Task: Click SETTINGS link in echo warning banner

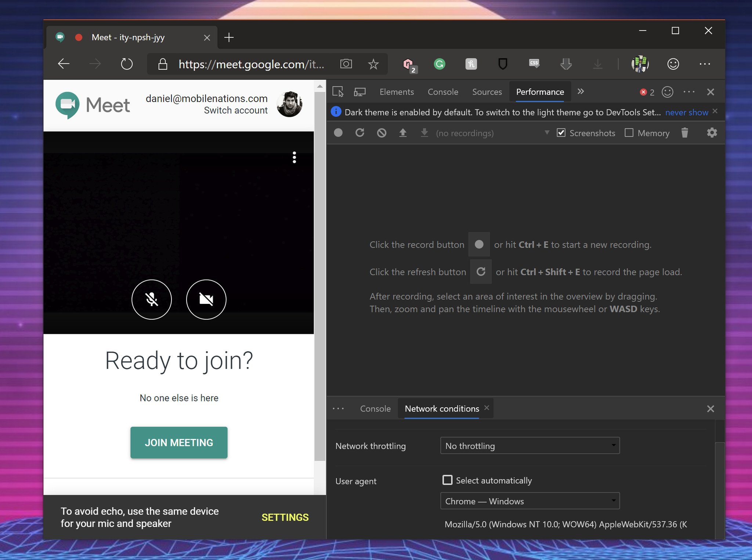Action: coord(285,517)
